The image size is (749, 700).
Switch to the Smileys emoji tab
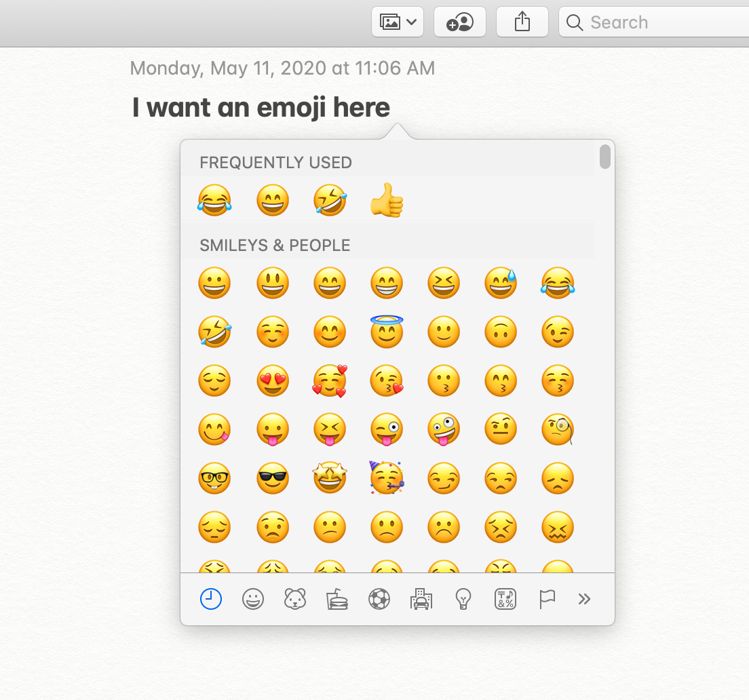(253, 599)
